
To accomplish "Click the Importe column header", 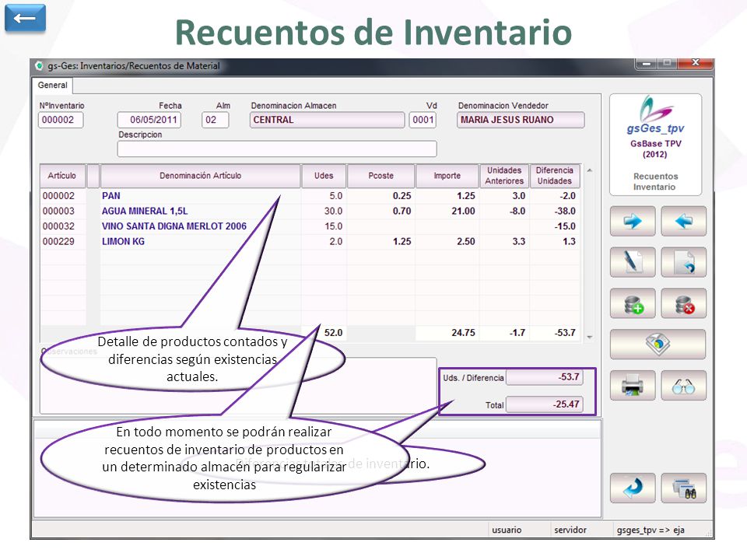I will 447,176.
